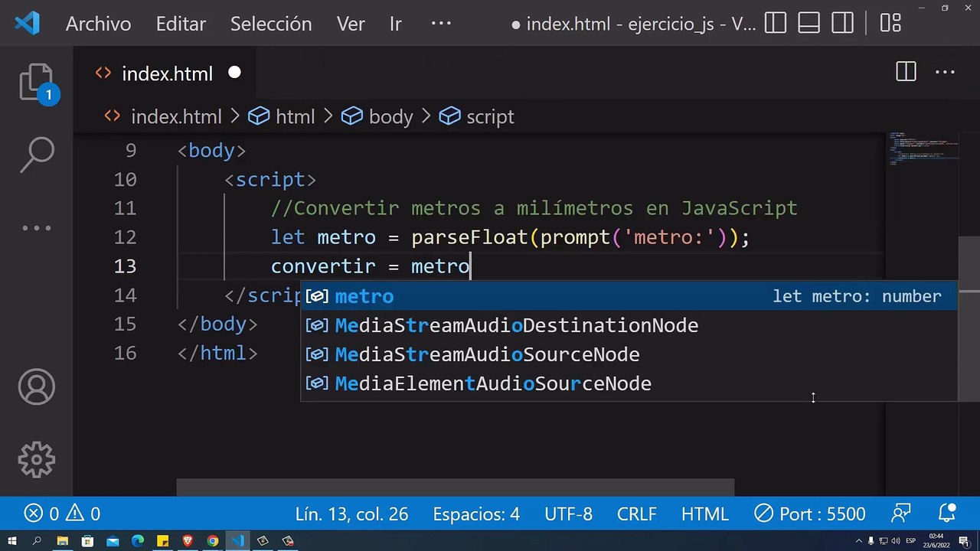This screenshot has height=551, width=980.
Task: Open Google Chrome from the taskbar
Action: (213, 541)
